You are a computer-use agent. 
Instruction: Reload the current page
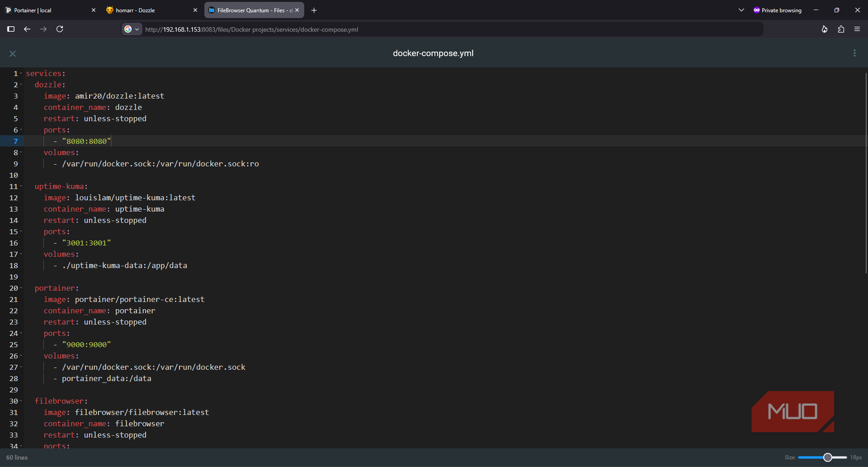click(59, 29)
